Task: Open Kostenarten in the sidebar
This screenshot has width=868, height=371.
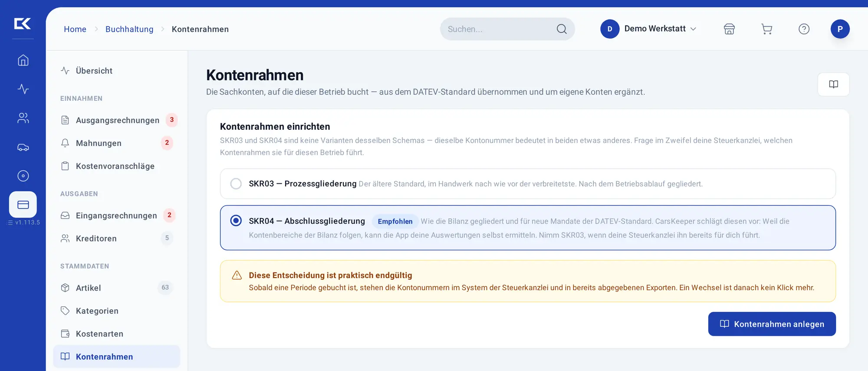Action: (x=116, y=334)
